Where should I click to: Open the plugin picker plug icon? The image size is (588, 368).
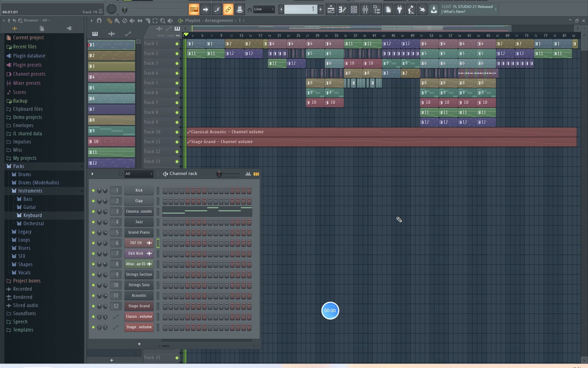[399, 10]
